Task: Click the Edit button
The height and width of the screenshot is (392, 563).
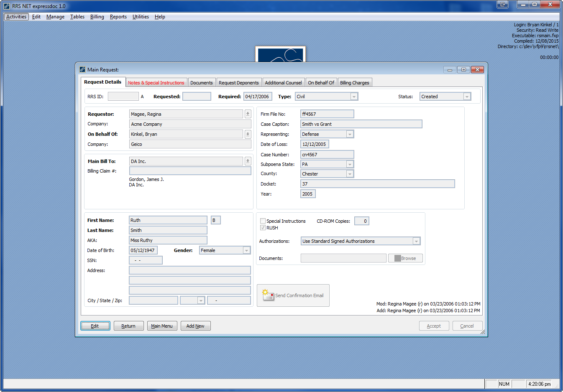Action: click(95, 326)
